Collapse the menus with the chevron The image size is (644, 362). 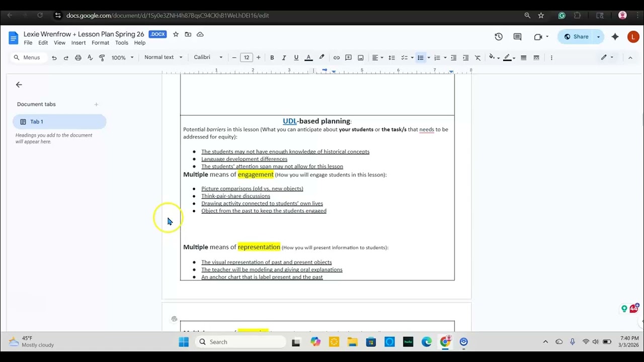630,58
